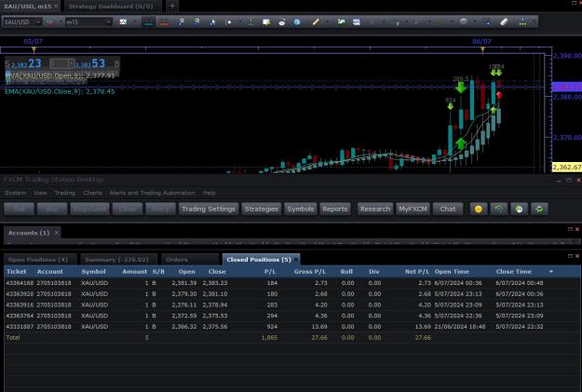Image resolution: width=582 pixels, height=392 pixels.
Task: Click the yellow note label toolbar icon
Action: pyautogui.click(x=266, y=22)
